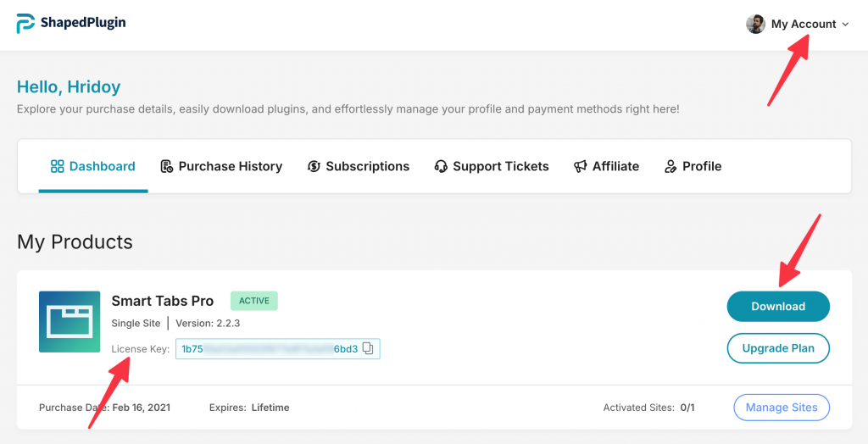
Task: Click the ShapedPlugin brand name text
Action: coord(83,23)
